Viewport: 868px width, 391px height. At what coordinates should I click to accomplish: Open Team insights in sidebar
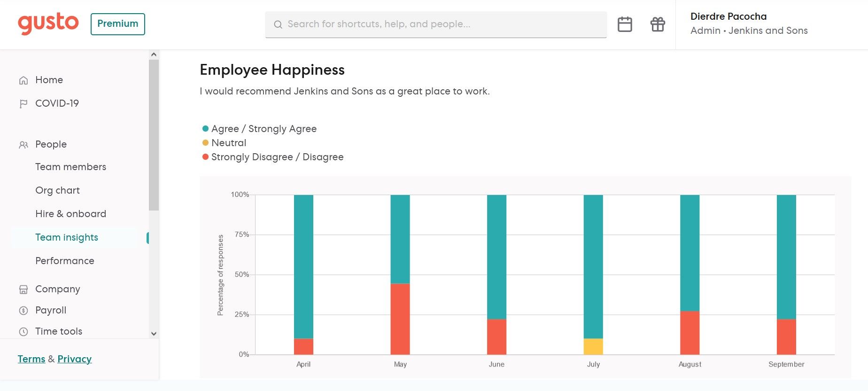[x=67, y=237]
